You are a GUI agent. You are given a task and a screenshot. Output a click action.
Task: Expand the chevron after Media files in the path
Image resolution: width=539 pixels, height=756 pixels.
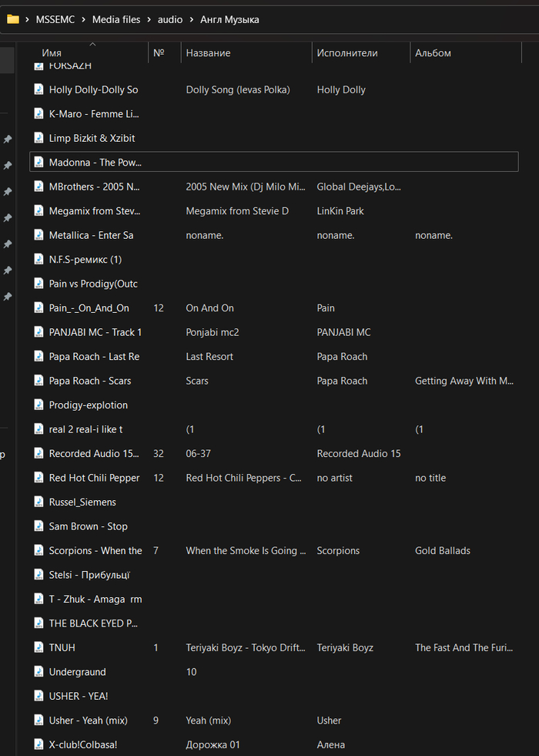[149, 20]
